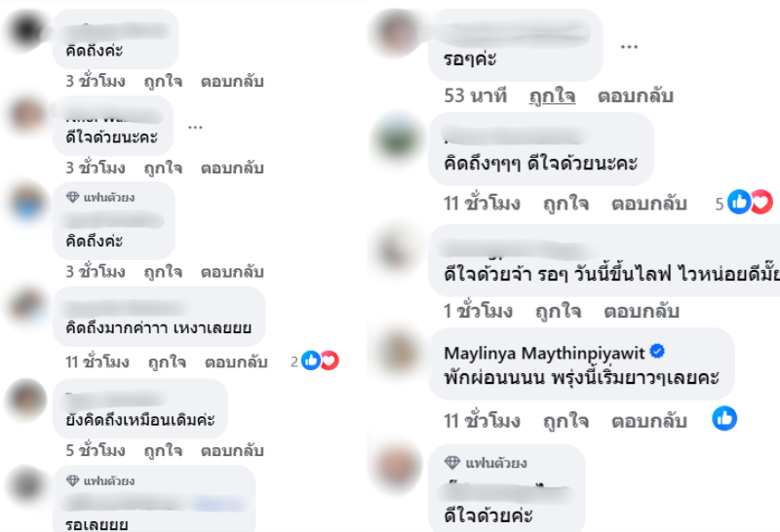Viewport: 780px width, 532px height.
Task: Open Maylinya Maythinpiyawit profile name link
Action: pyautogui.click(x=544, y=353)
